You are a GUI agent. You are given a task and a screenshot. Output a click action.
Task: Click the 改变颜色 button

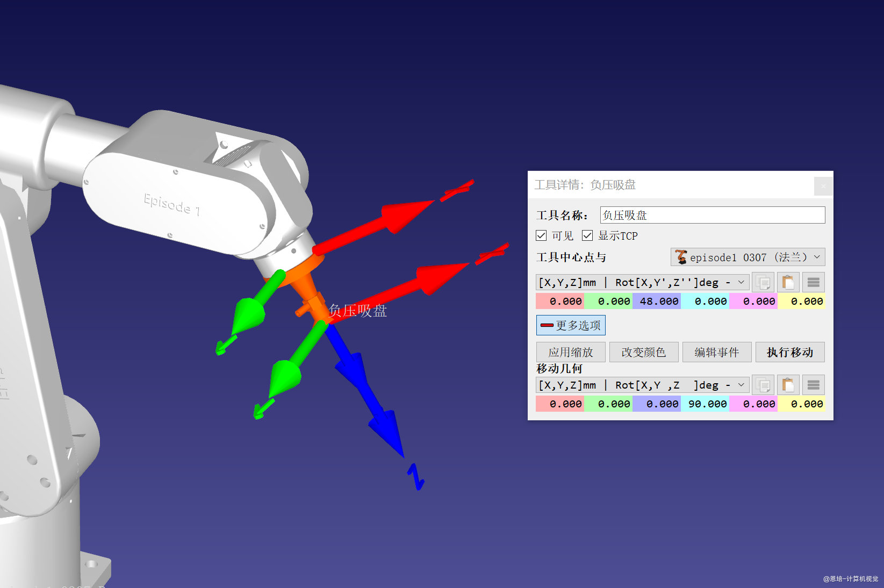[x=644, y=352]
